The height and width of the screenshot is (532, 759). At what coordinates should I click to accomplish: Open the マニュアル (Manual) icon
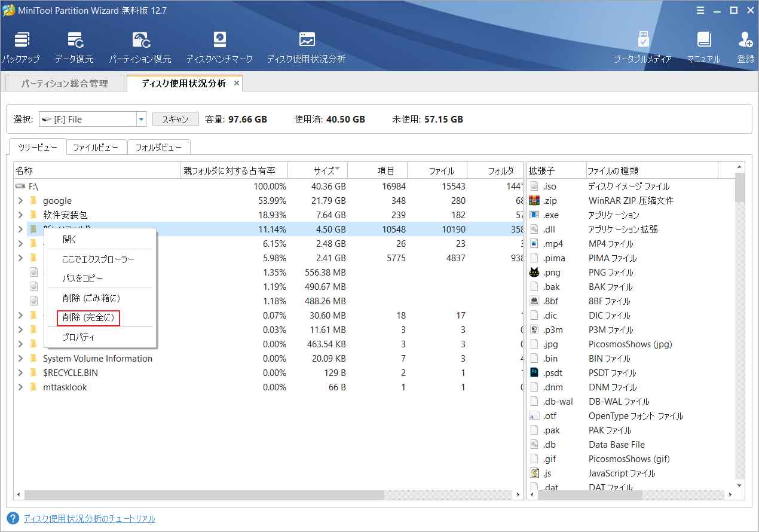704,45
